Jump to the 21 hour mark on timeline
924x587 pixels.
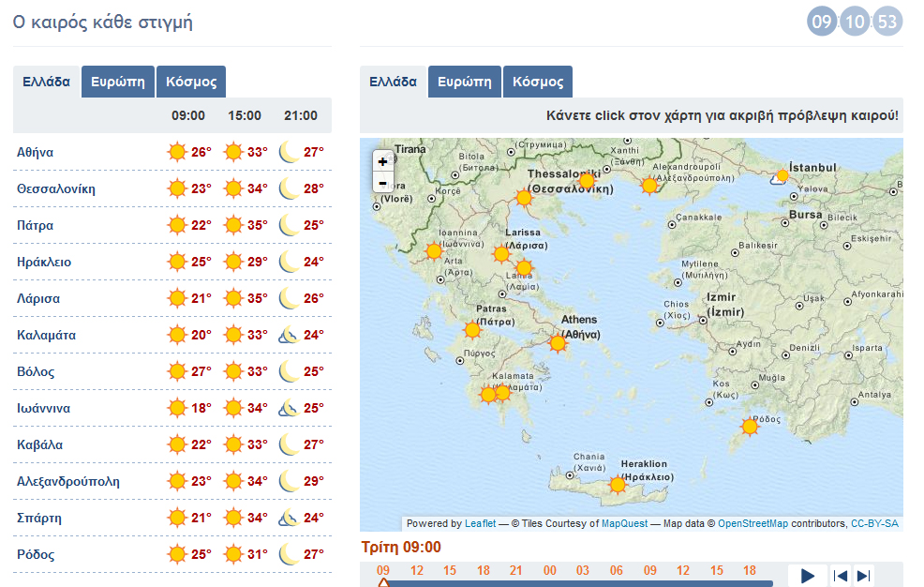pyautogui.click(x=514, y=570)
